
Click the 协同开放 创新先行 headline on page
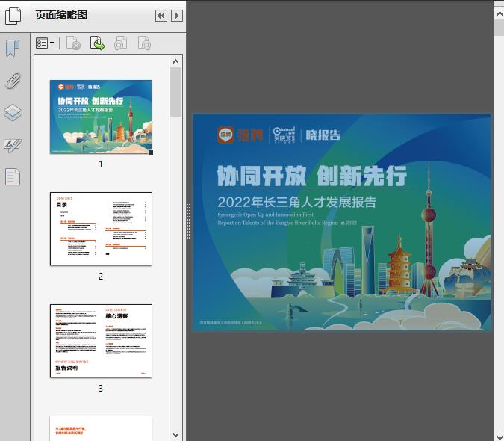pyautogui.click(x=312, y=176)
